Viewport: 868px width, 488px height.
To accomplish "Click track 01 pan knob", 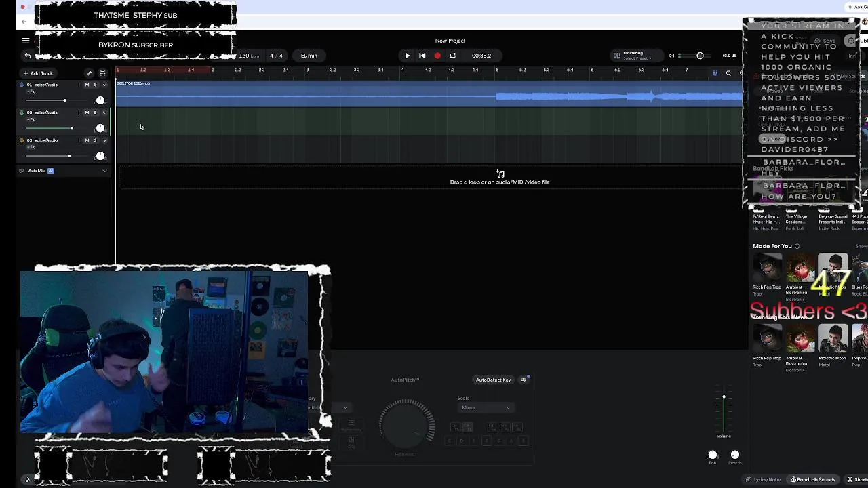I will [100, 100].
